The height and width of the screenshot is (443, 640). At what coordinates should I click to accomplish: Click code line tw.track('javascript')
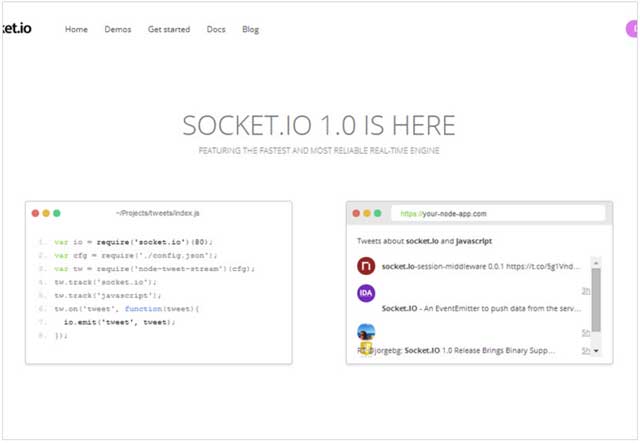coord(108,295)
